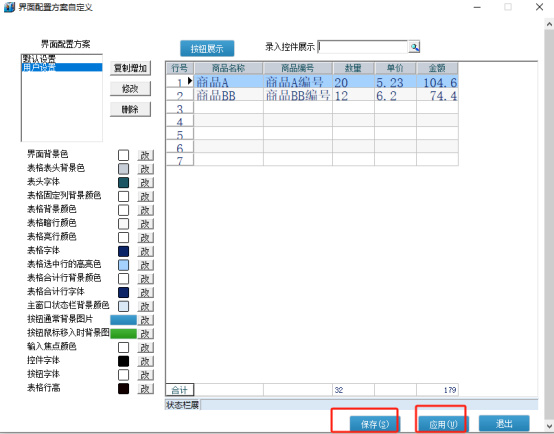
Task: Click 改 button for 按钮通常背景图片
Action: click(145, 320)
